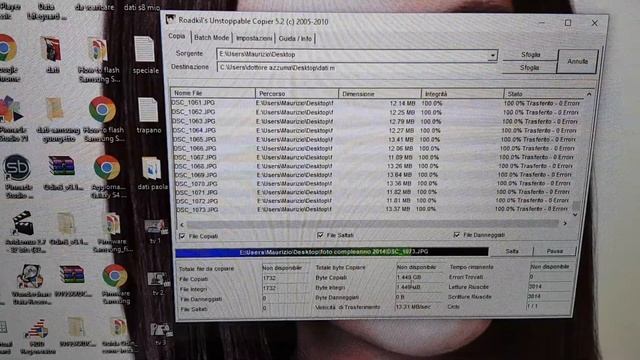The image size is (640, 360).
Task: Click the Pausa button
Action: (x=555, y=251)
